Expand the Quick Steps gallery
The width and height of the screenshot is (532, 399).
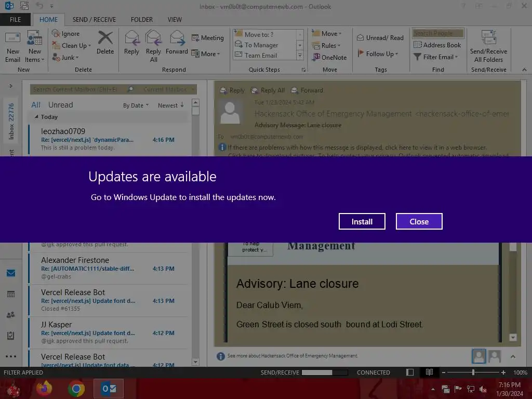pos(300,56)
